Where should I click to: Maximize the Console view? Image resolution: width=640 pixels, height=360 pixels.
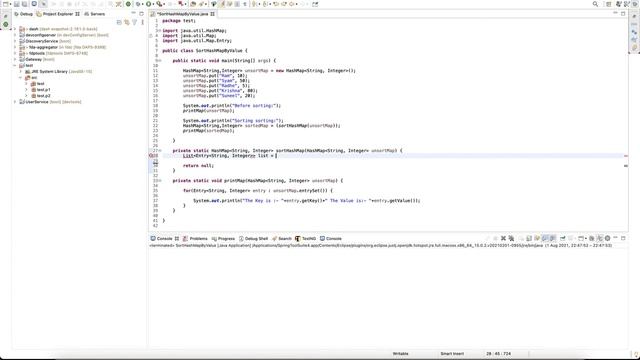(x=623, y=238)
